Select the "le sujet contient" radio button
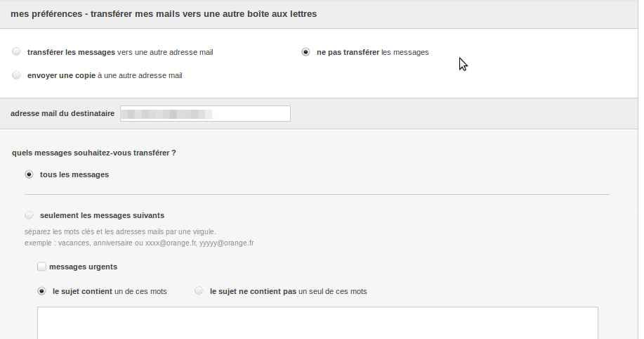Image resolution: width=644 pixels, height=339 pixels. click(41, 291)
